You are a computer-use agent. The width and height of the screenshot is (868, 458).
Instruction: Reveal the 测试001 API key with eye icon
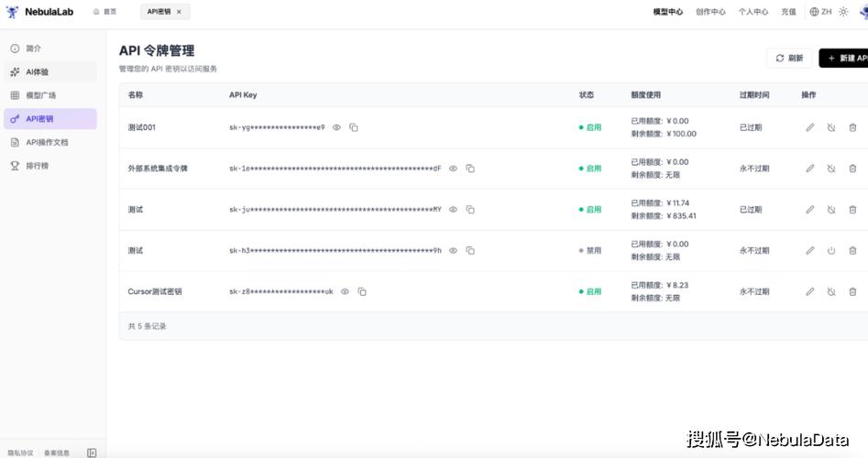click(x=336, y=127)
